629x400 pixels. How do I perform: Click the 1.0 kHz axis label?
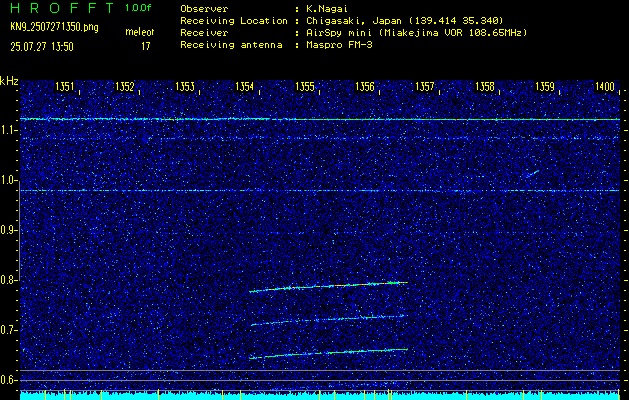click(8, 181)
